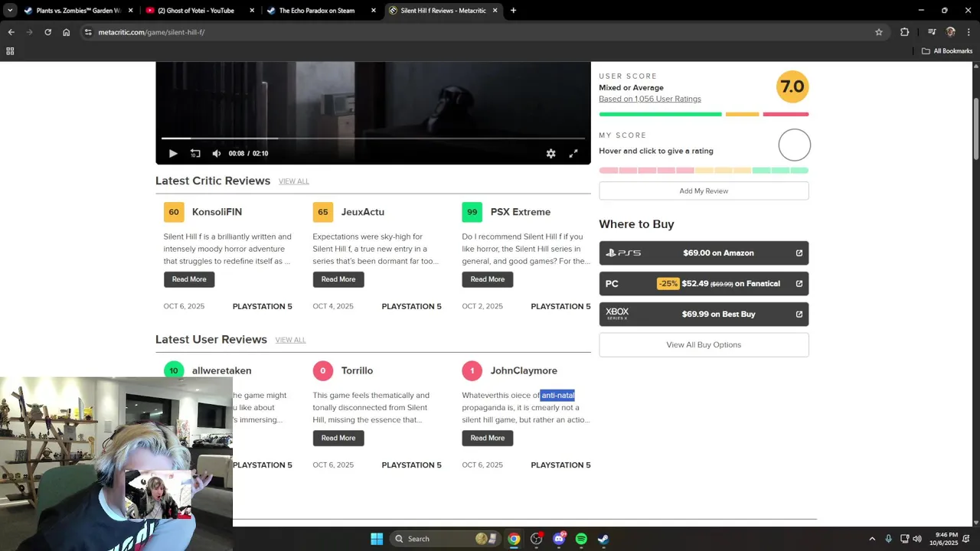980x551 pixels.
Task: Go back to previous page
Action: 11,32
